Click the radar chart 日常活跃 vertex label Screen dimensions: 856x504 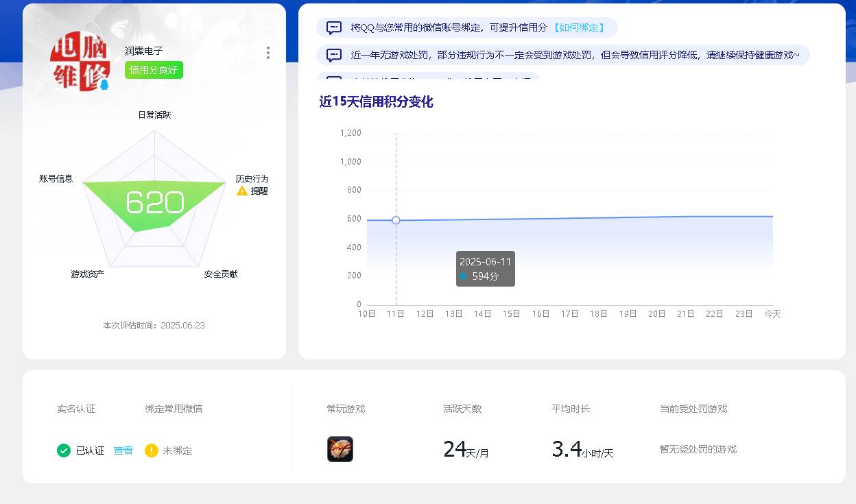pos(154,115)
